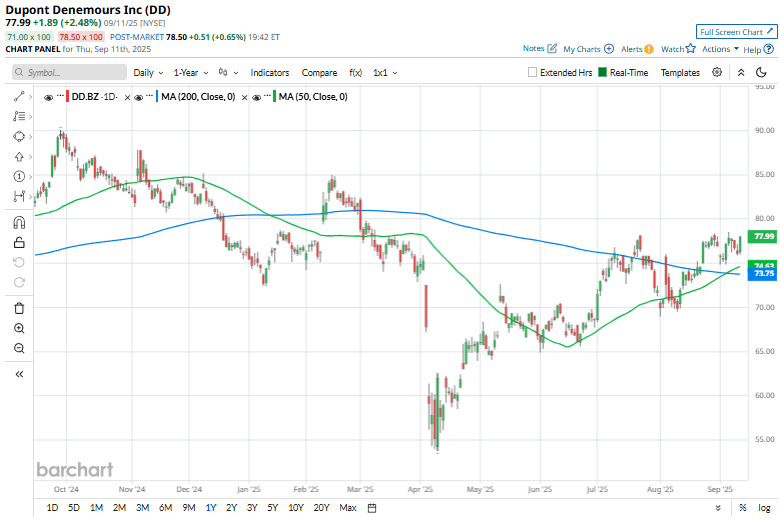Open the Compare button
This screenshot has height=520, width=780.
coord(319,73)
